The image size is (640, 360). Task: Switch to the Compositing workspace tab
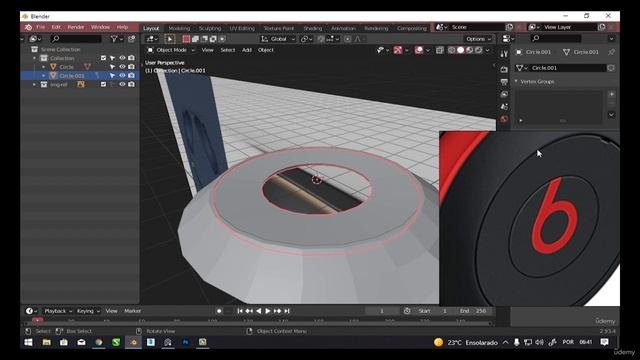[x=412, y=28]
